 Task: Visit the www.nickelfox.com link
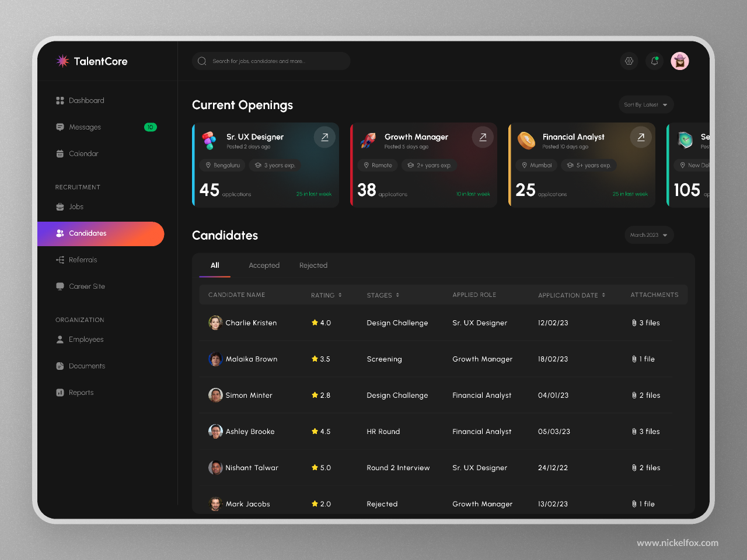coord(678,542)
